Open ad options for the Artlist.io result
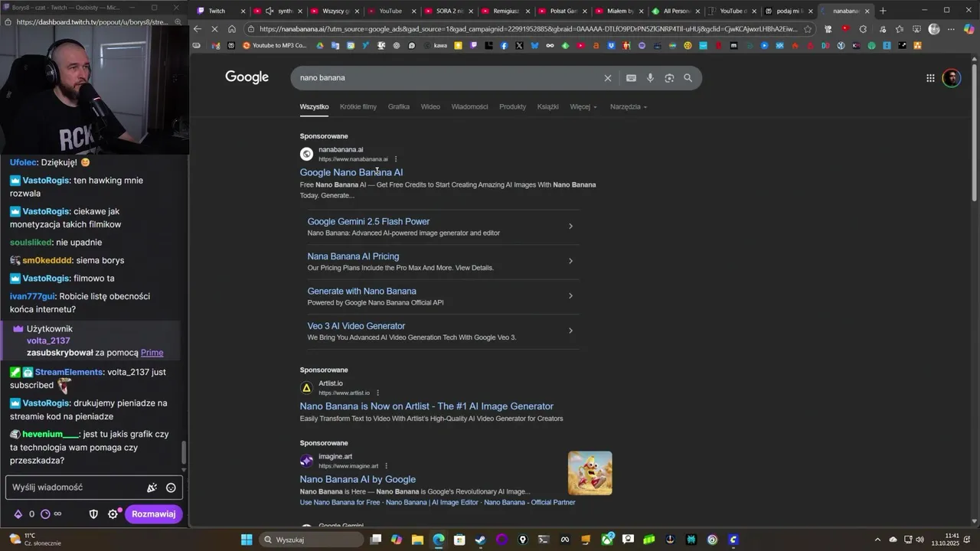Viewport: 980px width, 551px height. 377,393
